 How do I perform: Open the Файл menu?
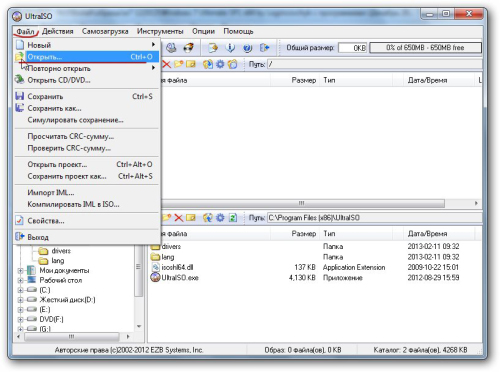[x=26, y=31]
